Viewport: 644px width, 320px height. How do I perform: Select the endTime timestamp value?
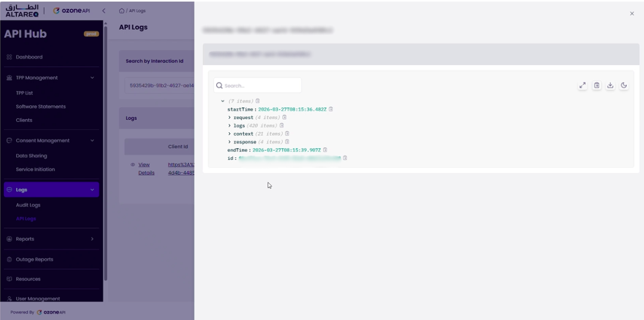(x=286, y=150)
